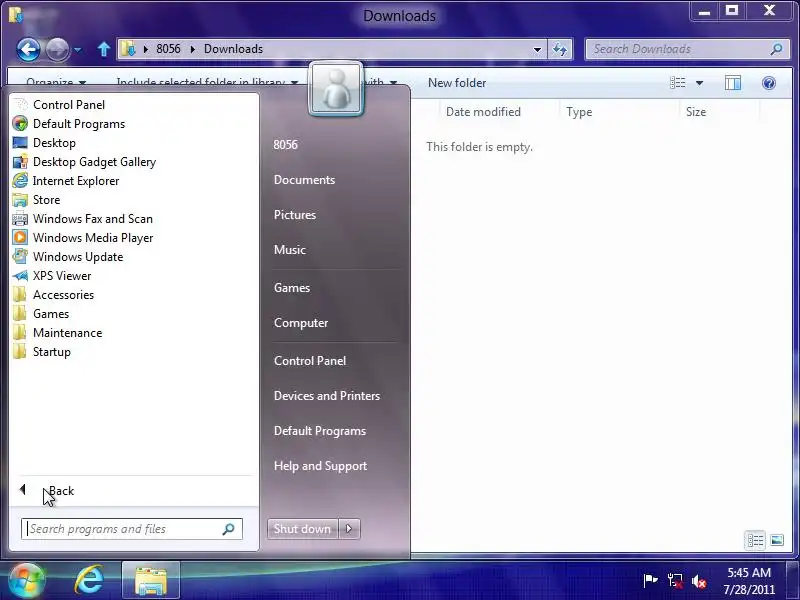Open the recent locations dropdown arrow

pyautogui.click(x=78, y=49)
